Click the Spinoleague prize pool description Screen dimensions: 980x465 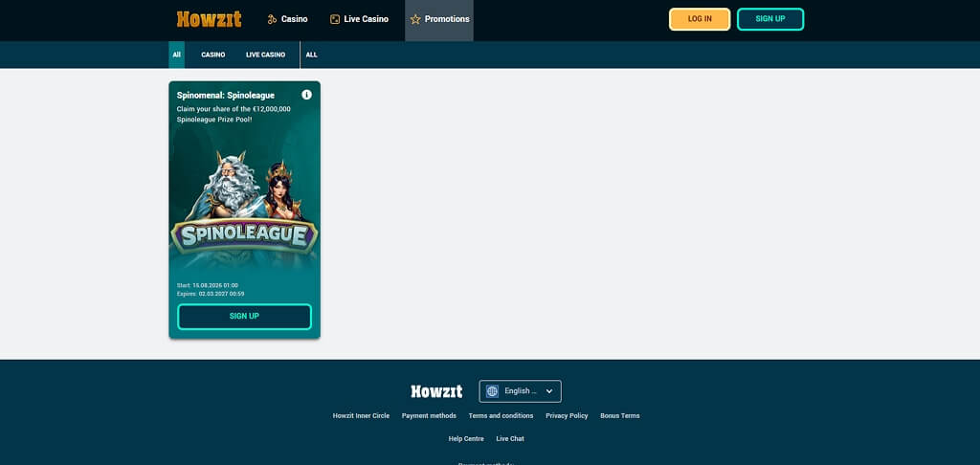(234, 114)
